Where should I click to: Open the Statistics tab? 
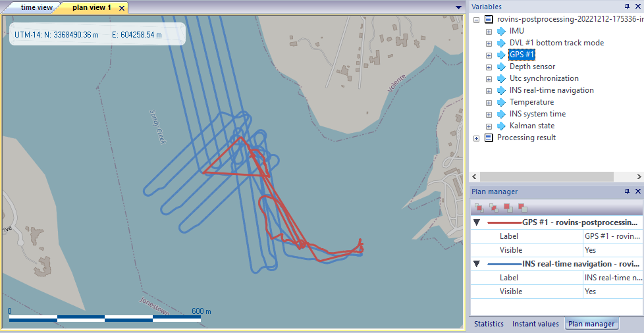489,324
